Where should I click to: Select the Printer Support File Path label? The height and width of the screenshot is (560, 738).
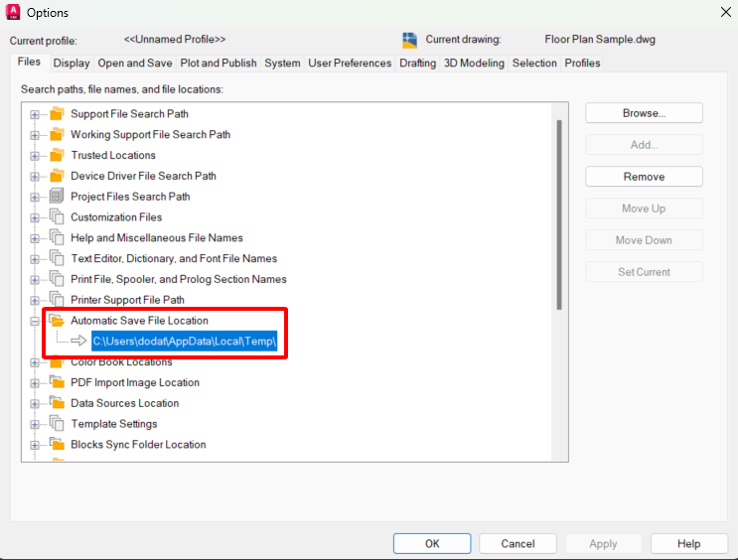127,300
